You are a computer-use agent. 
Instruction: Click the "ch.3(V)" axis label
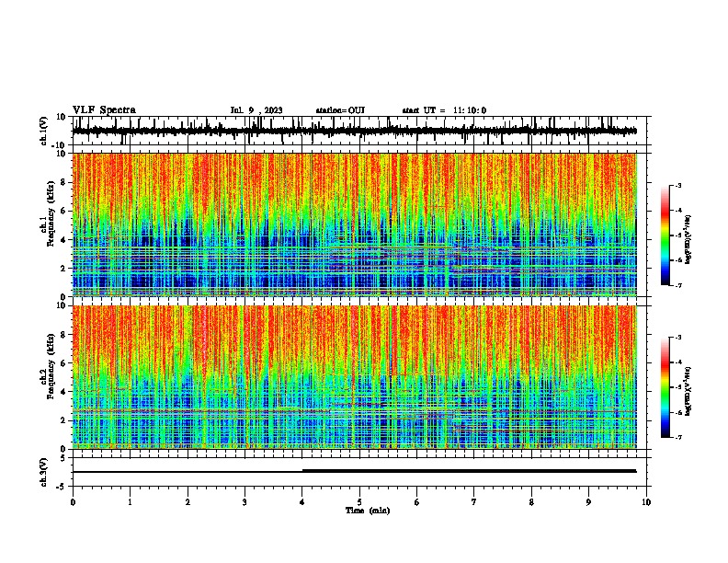click(43, 473)
